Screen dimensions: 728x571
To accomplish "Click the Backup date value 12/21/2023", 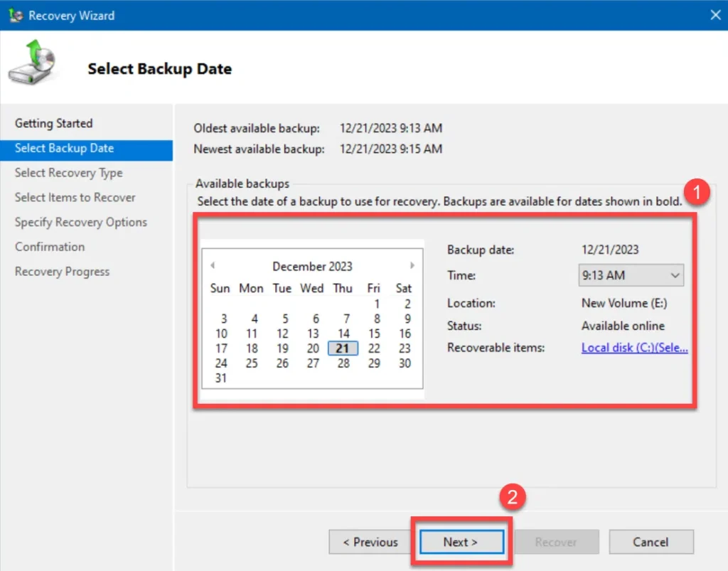I will (610, 250).
